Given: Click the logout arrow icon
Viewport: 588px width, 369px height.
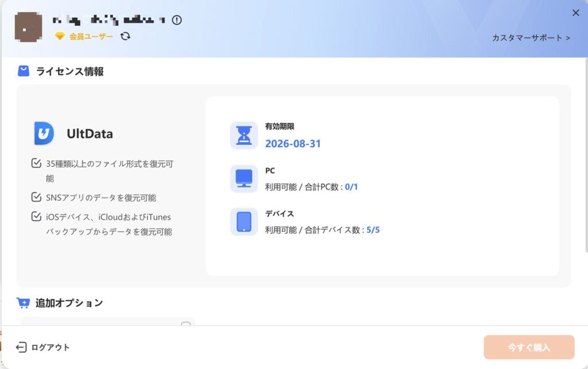Looking at the screenshot, I should [x=21, y=347].
